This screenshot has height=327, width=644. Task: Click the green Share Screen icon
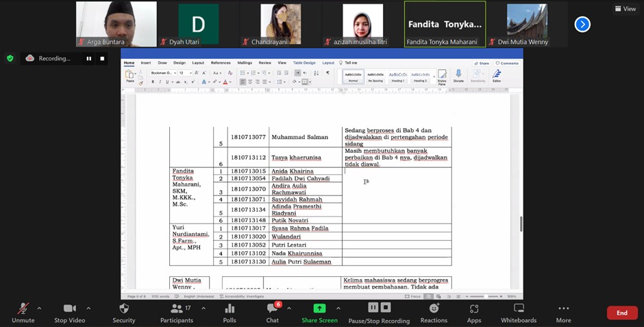tap(319, 309)
